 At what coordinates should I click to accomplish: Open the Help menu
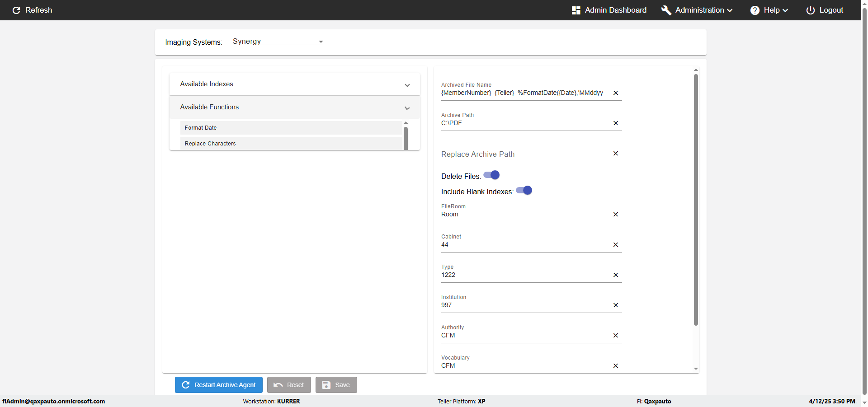(769, 10)
